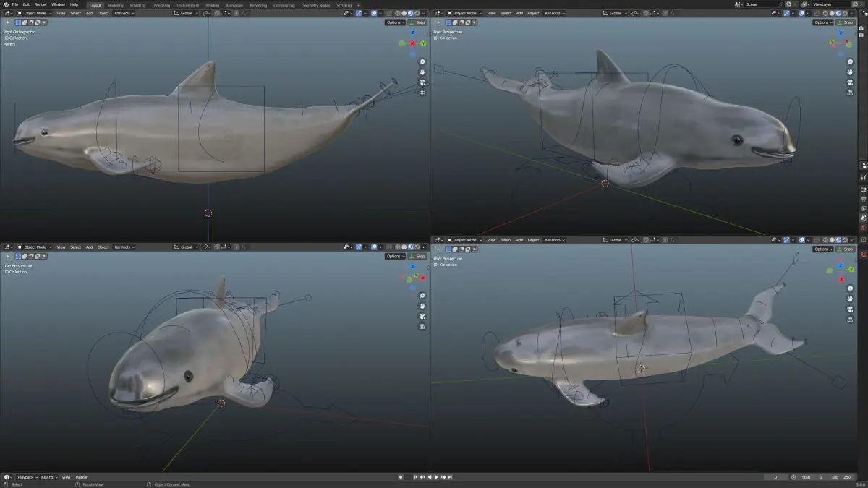Screen dimensions: 868x488
Task: Open Add menu in top-right viewport header
Action: [x=519, y=13]
